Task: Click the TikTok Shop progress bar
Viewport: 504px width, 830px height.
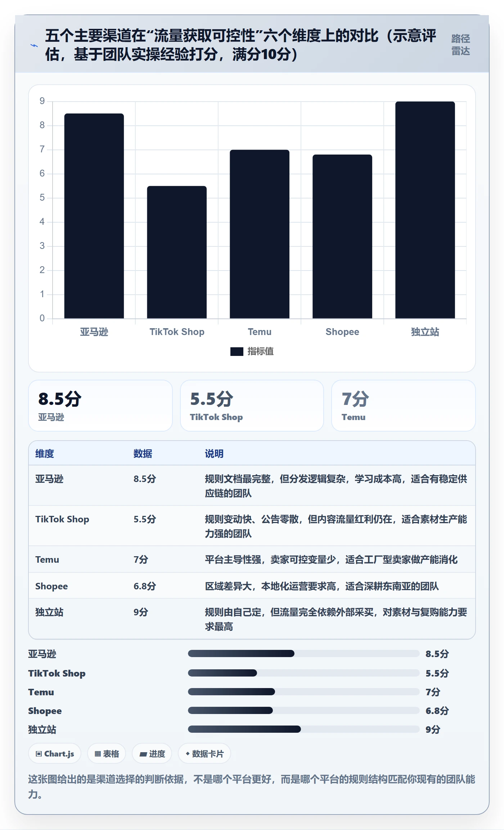Action: click(304, 673)
